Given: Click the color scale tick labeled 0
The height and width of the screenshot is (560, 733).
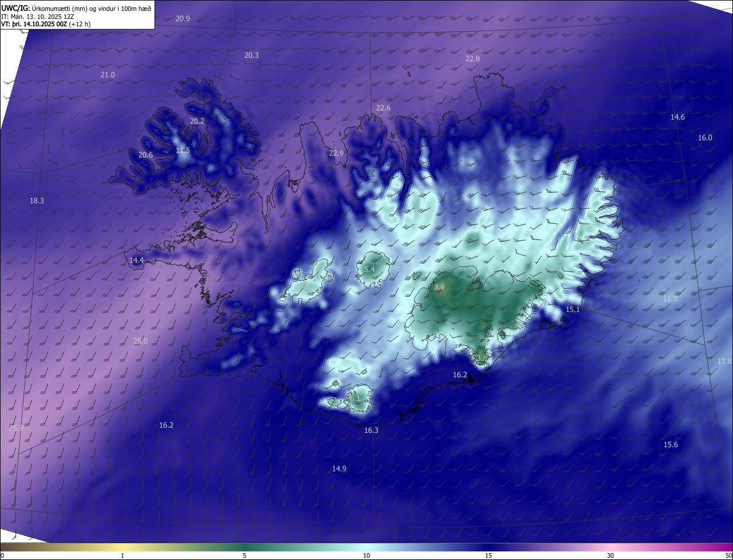Looking at the screenshot, I should click(x=2, y=555).
